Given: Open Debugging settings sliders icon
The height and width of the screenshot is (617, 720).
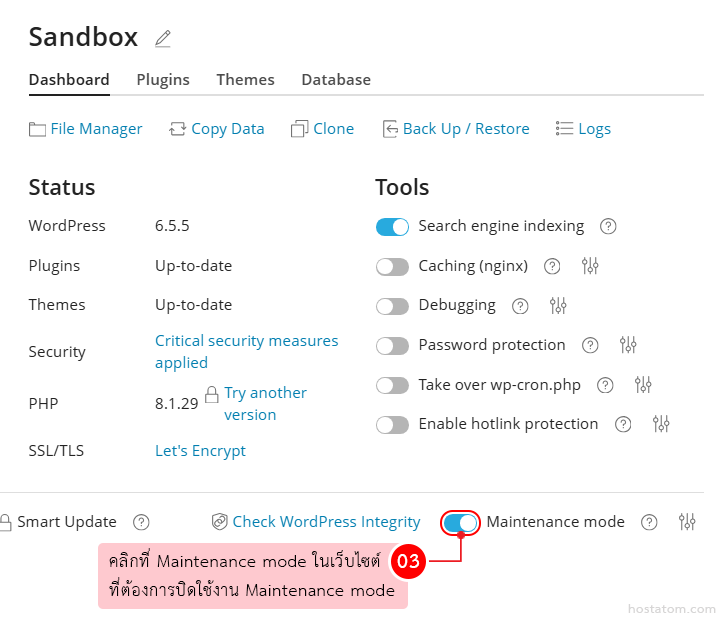Looking at the screenshot, I should (558, 306).
